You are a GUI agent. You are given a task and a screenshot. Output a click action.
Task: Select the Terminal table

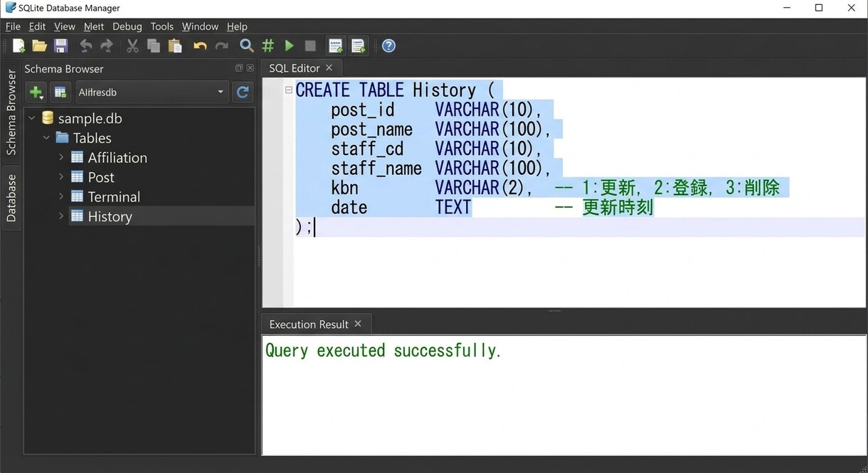[x=114, y=196]
